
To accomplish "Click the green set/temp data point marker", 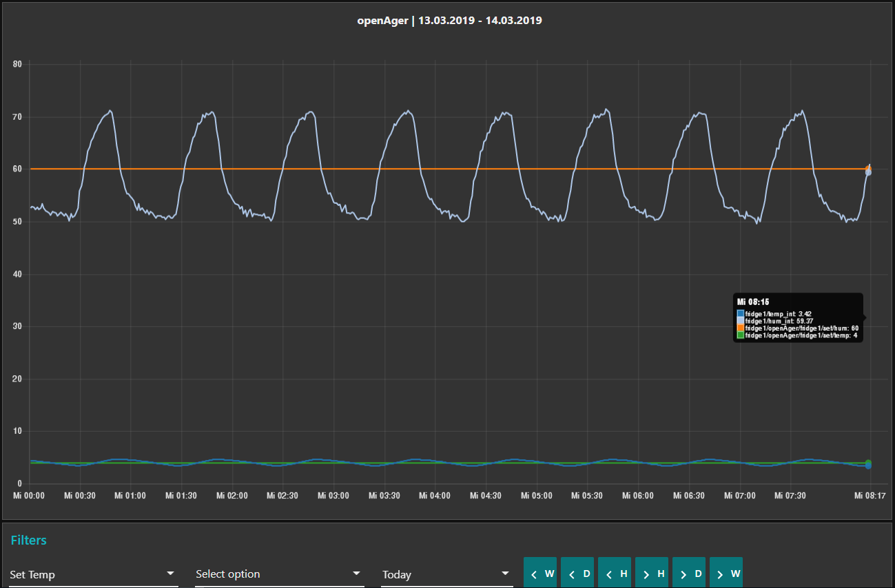I will coord(868,463).
